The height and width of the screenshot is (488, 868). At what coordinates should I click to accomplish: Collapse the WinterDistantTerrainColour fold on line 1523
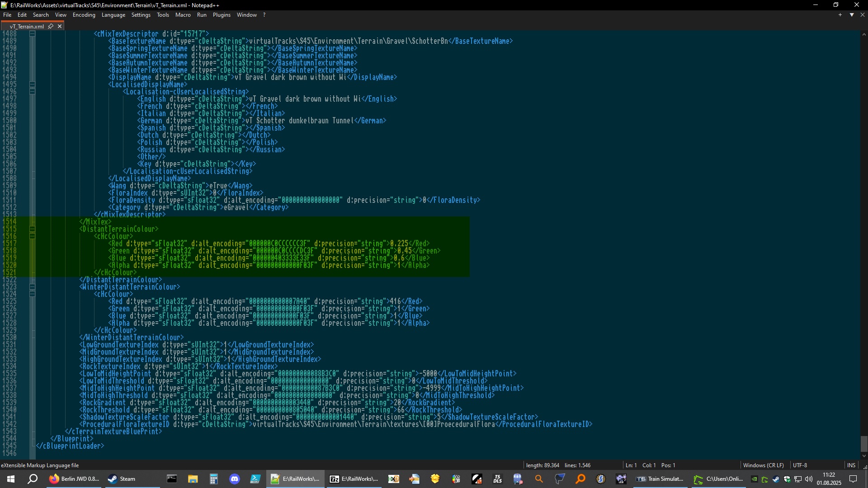click(x=33, y=287)
